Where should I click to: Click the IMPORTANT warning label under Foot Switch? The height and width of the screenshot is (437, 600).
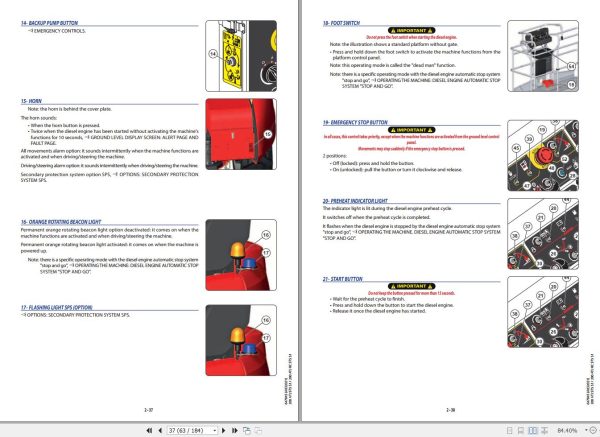pos(411,30)
